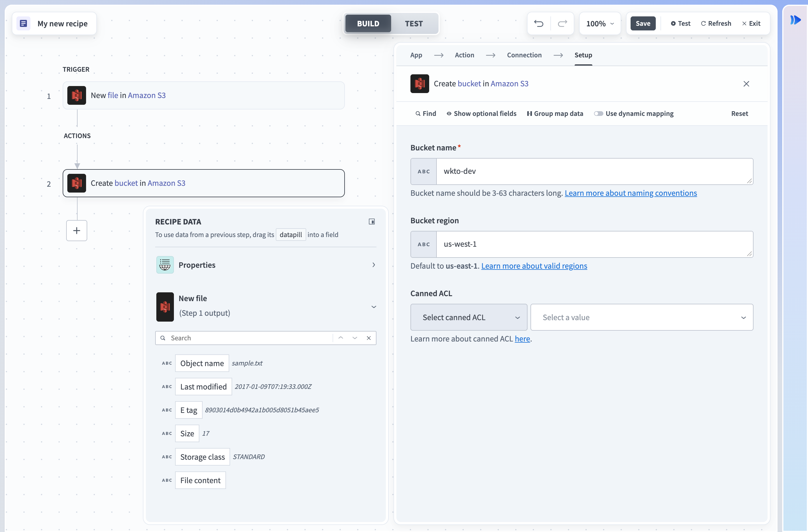
Task: Go to the App step tab
Action: click(416, 55)
